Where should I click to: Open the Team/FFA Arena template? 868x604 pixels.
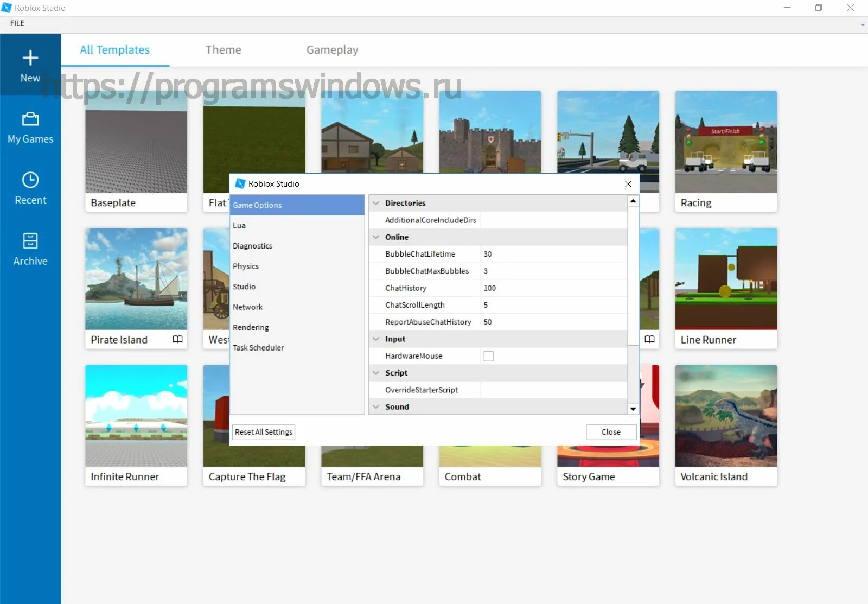(x=372, y=467)
